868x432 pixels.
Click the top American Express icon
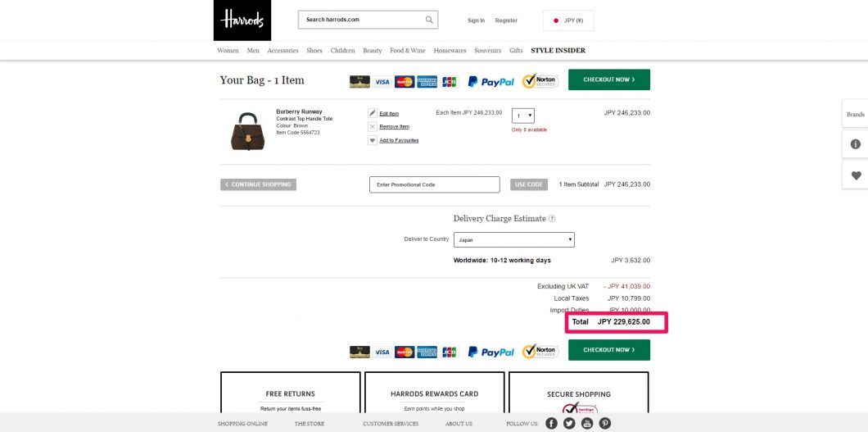(427, 82)
